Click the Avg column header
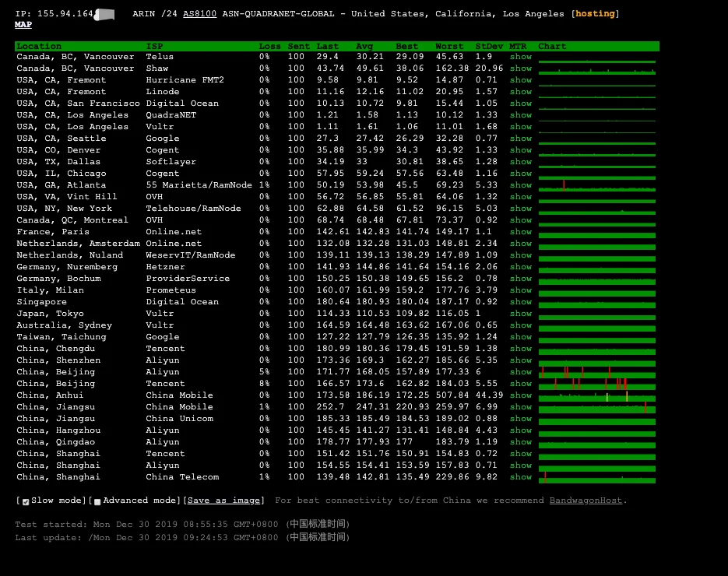Image resolution: width=728 pixels, height=576 pixels. click(x=364, y=47)
